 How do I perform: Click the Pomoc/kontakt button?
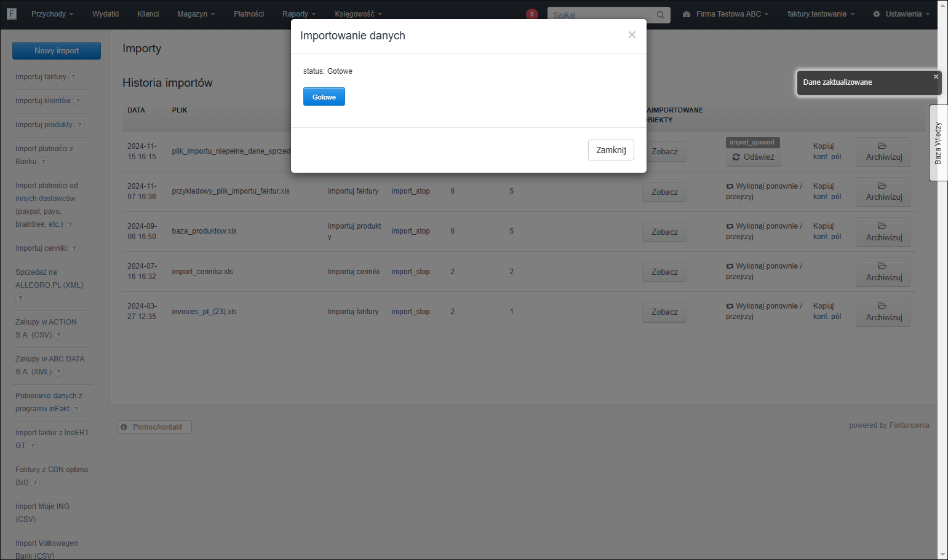tap(154, 427)
